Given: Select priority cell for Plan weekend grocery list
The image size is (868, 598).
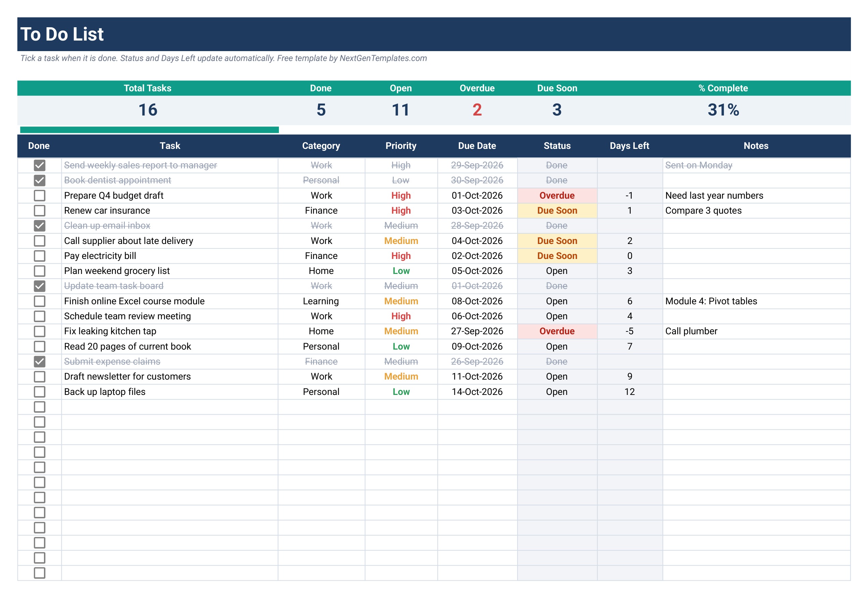Looking at the screenshot, I should (x=401, y=271).
